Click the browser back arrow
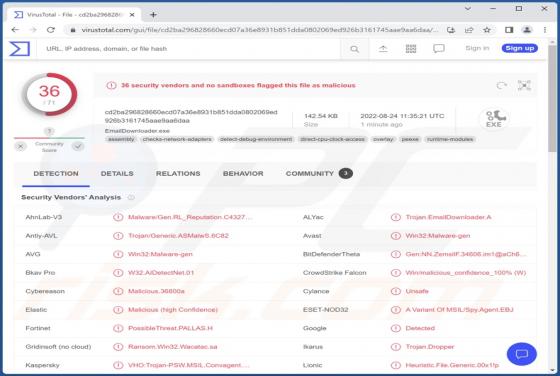The width and height of the screenshot is (560, 376). point(15,30)
